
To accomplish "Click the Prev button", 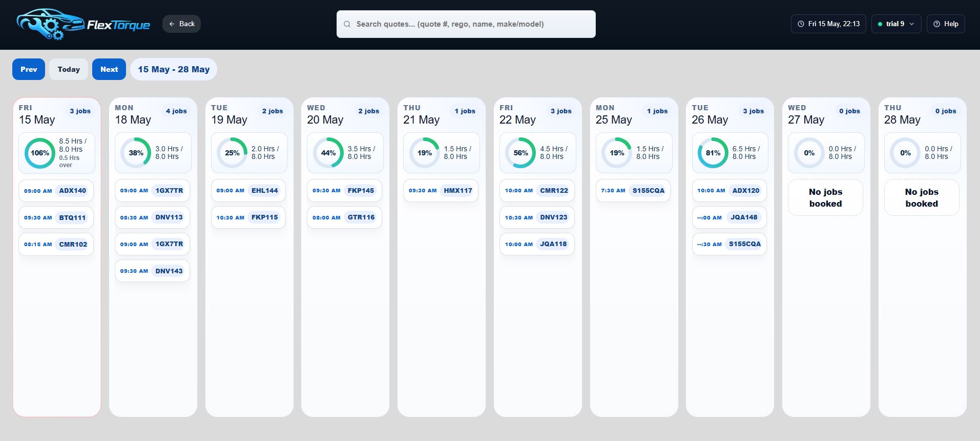I will [x=29, y=69].
